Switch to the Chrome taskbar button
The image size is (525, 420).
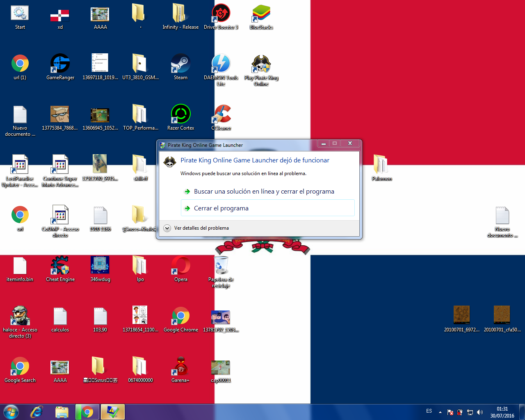click(87, 412)
